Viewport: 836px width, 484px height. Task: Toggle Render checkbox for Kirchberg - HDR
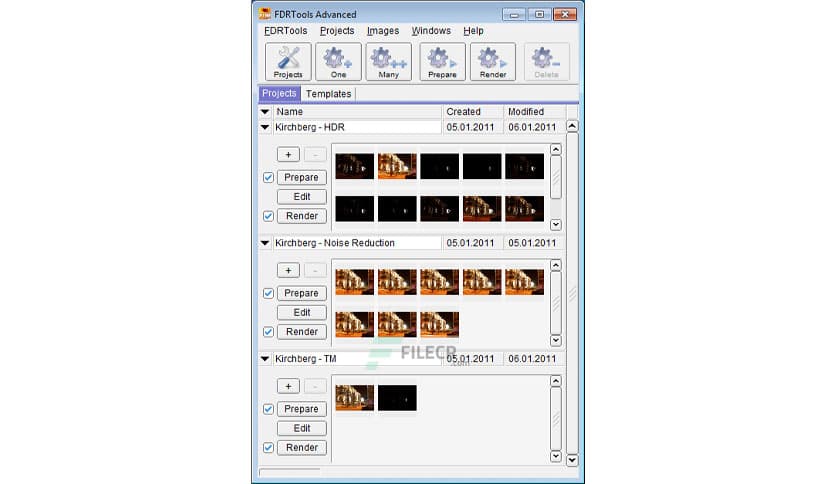click(268, 216)
